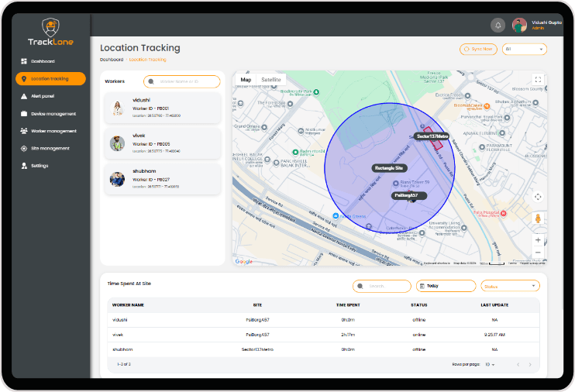Click the Street View pegman icon
Screen dimensions: 575x392
click(x=538, y=218)
